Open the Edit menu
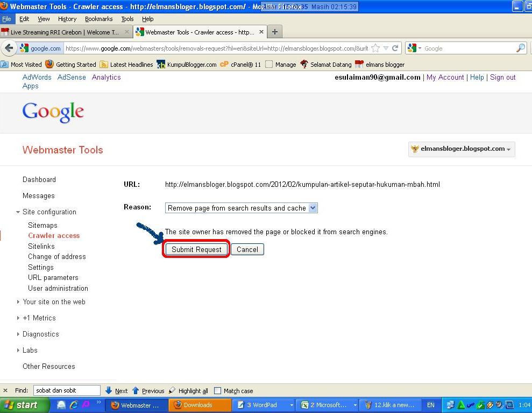 tap(24, 19)
